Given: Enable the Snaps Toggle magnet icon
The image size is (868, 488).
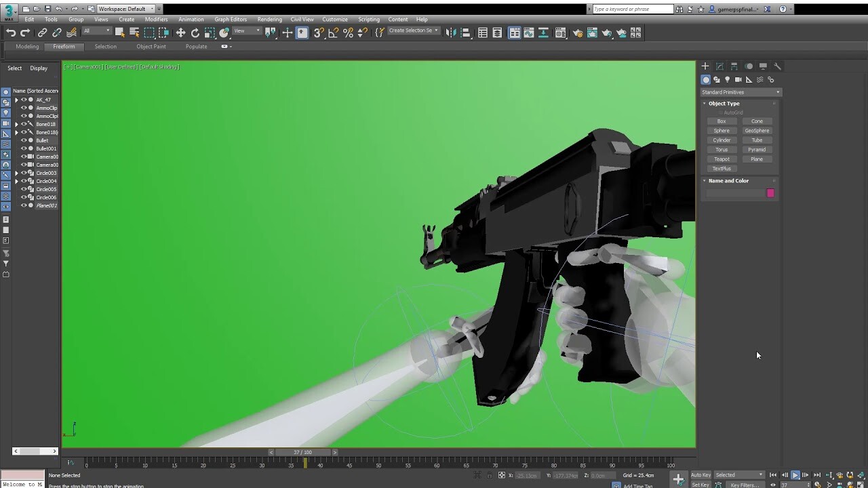Looking at the screenshot, I should [320, 32].
